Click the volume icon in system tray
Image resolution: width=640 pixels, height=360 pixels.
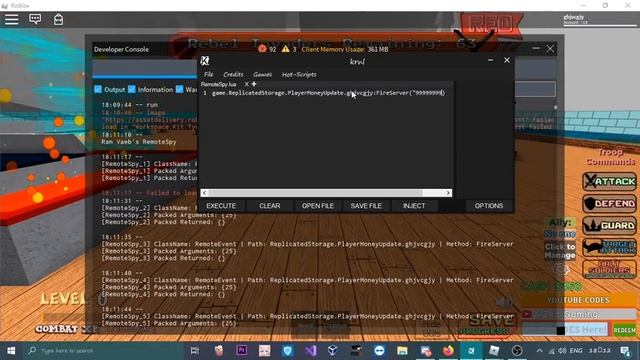tap(562, 351)
